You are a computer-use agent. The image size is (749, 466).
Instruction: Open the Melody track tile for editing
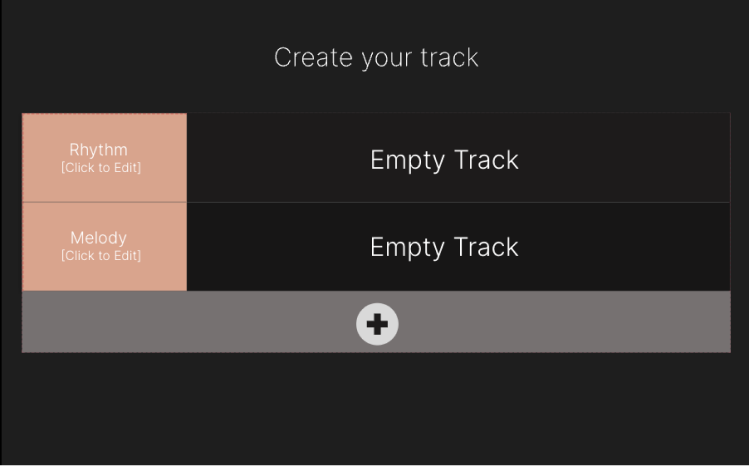pyautogui.click(x=104, y=246)
